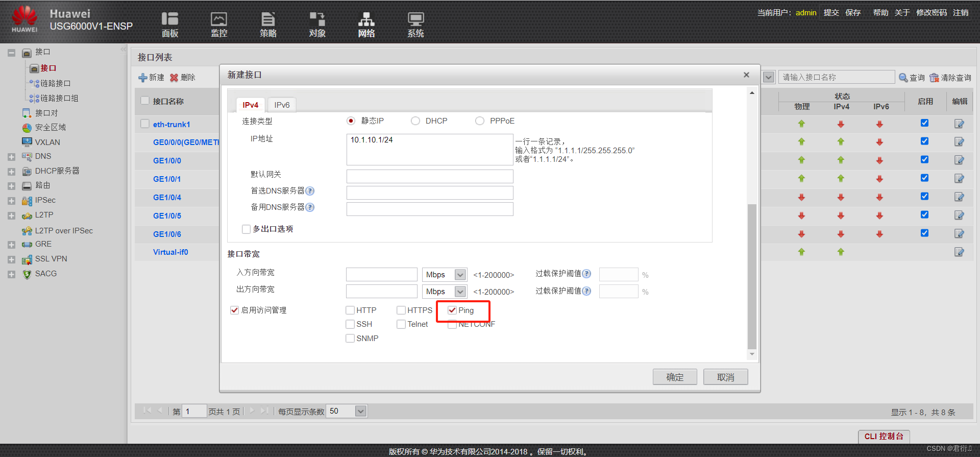Enable the Telnet checkbox
This screenshot has width=980, height=457.
[x=401, y=324]
